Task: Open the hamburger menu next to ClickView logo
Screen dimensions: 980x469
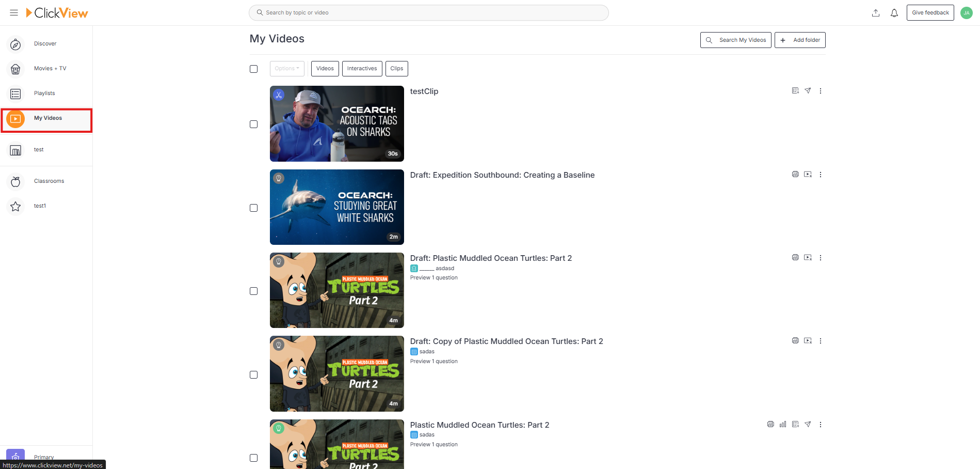Action: pos(13,12)
